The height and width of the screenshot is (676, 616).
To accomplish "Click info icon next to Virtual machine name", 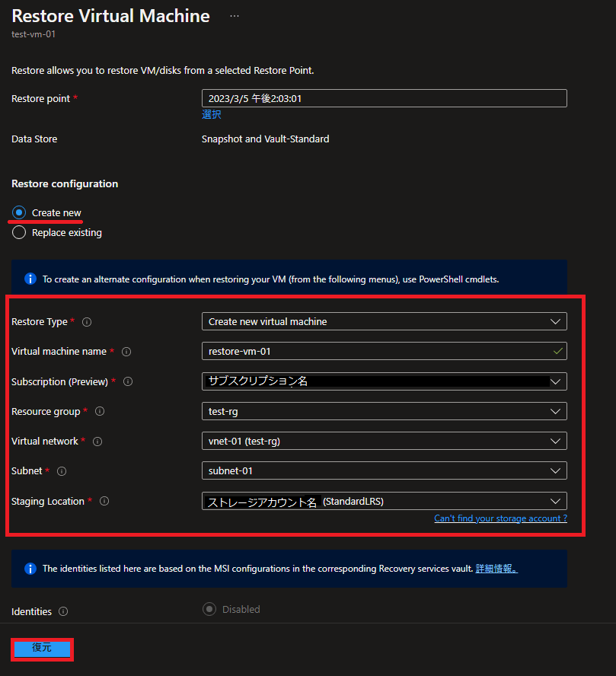I will 126,352.
